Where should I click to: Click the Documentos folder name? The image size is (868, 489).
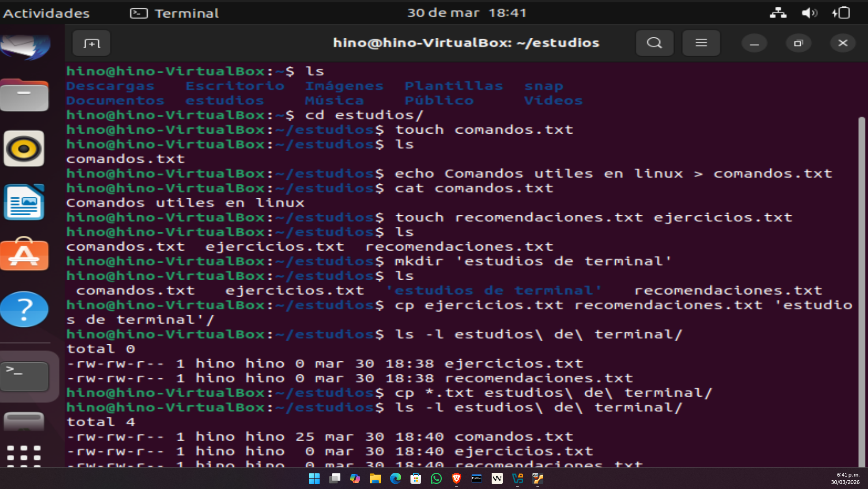115,100
